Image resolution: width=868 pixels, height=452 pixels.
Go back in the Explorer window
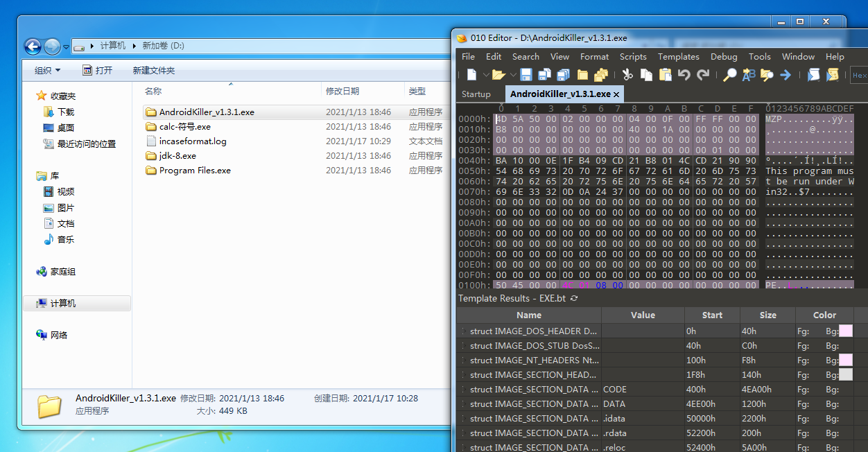click(33, 46)
